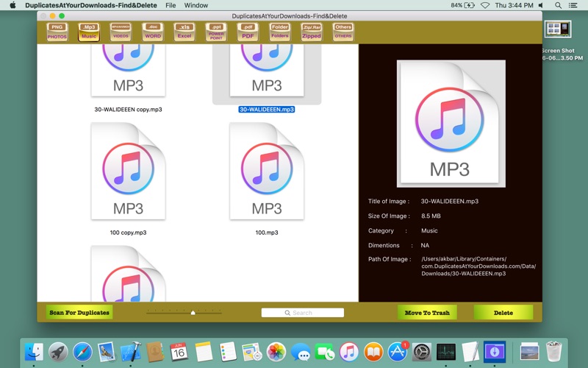The height and width of the screenshot is (368, 588).
Task: Select the Mp3 Music category icon
Action: tap(89, 32)
